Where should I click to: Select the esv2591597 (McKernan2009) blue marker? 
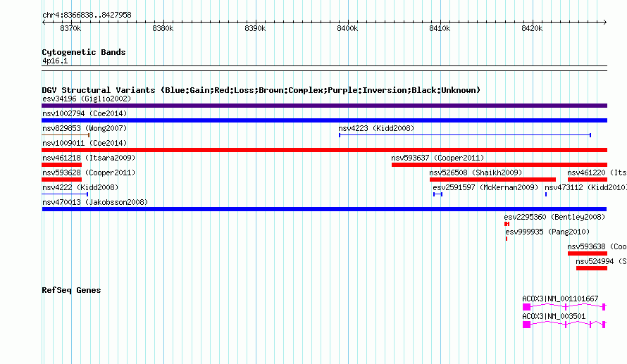[438, 194]
